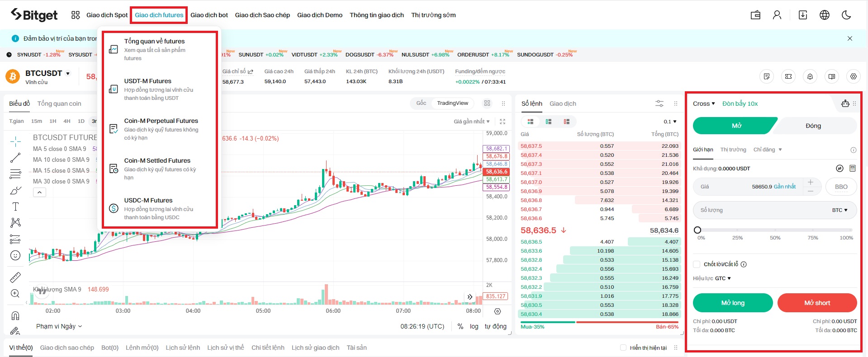The width and height of the screenshot is (868, 357).
Task: Select the crosshair cursor tool
Action: [15, 141]
